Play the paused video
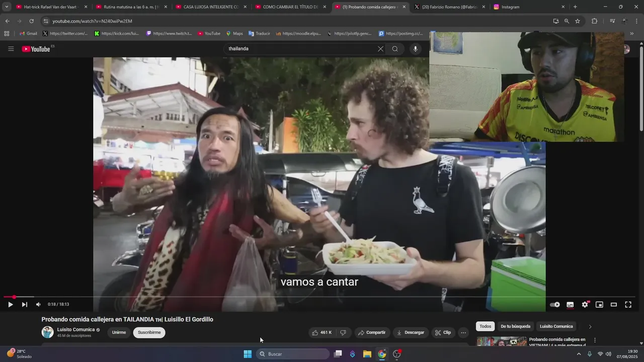The width and height of the screenshot is (644, 362). (10, 304)
